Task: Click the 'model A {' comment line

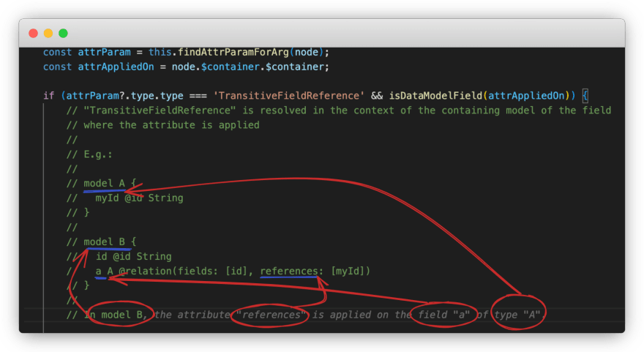Action: coord(101,183)
